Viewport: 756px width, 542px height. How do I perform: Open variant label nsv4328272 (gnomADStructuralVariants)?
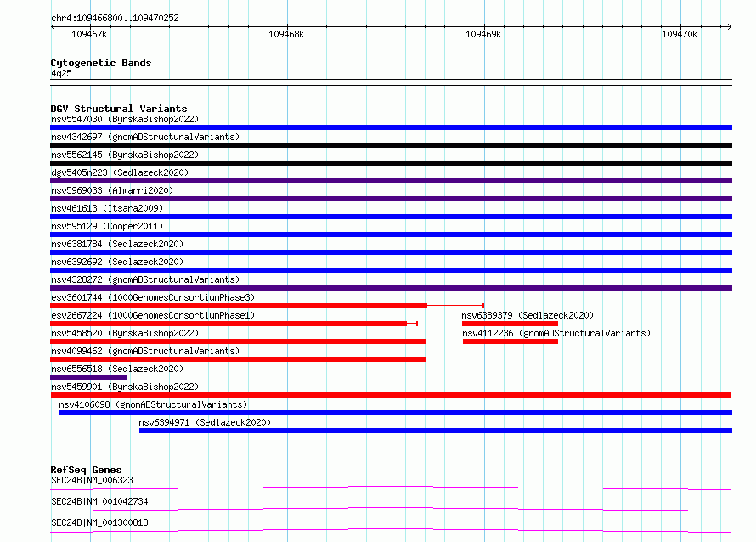(x=145, y=279)
